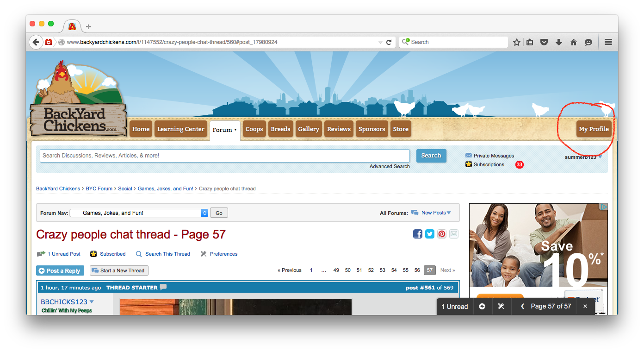
Task: Click reply arrow icon in floating bar
Action: [482, 306]
